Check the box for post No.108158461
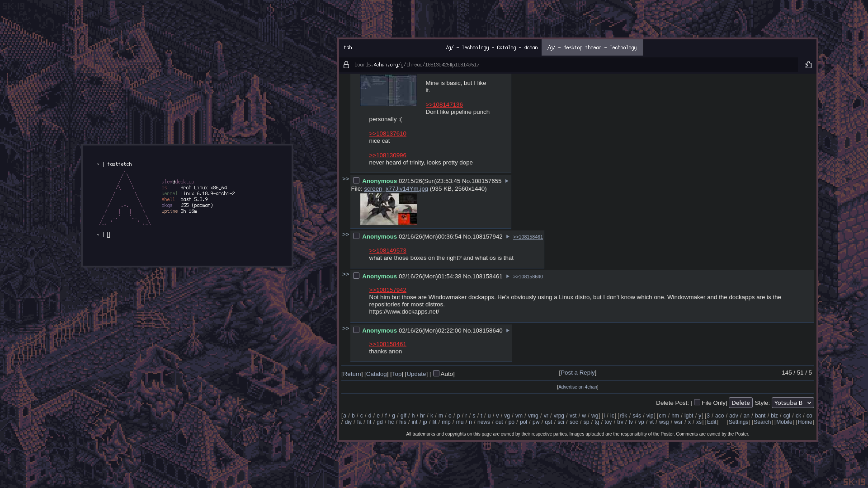868x488 pixels. 356,276
